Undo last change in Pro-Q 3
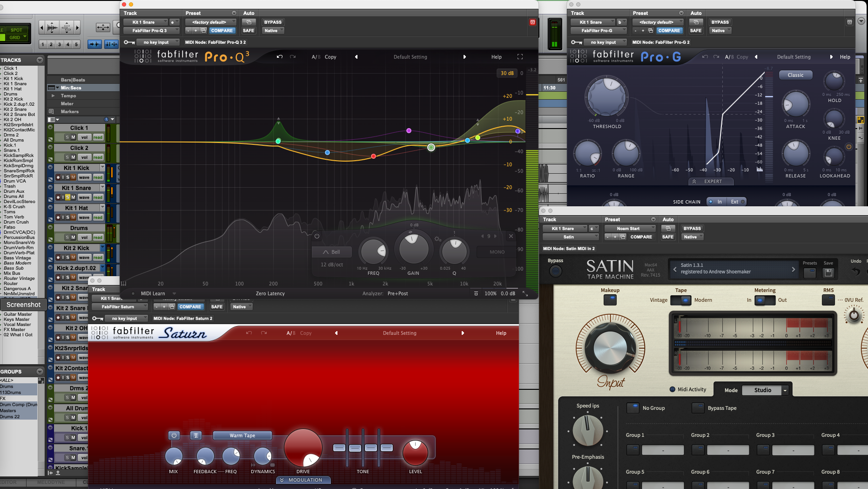The width and height of the screenshot is (868, 489). (x=279, y=57)
